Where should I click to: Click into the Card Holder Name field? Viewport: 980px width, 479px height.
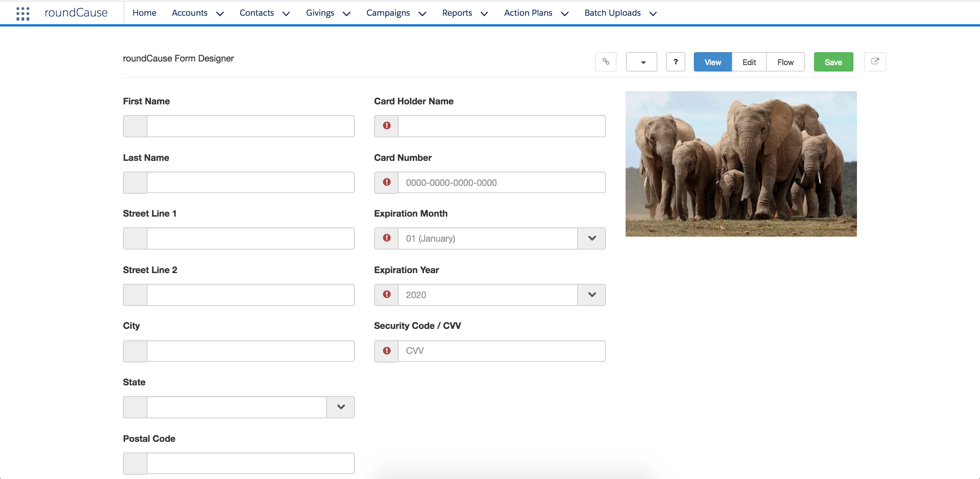point(501,126)
